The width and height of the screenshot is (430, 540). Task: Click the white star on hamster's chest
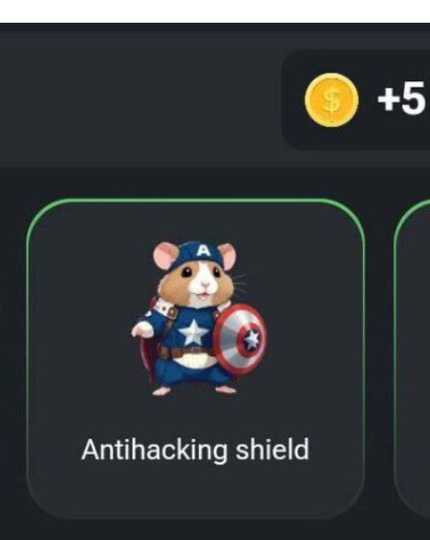click(x=193, y=333)
